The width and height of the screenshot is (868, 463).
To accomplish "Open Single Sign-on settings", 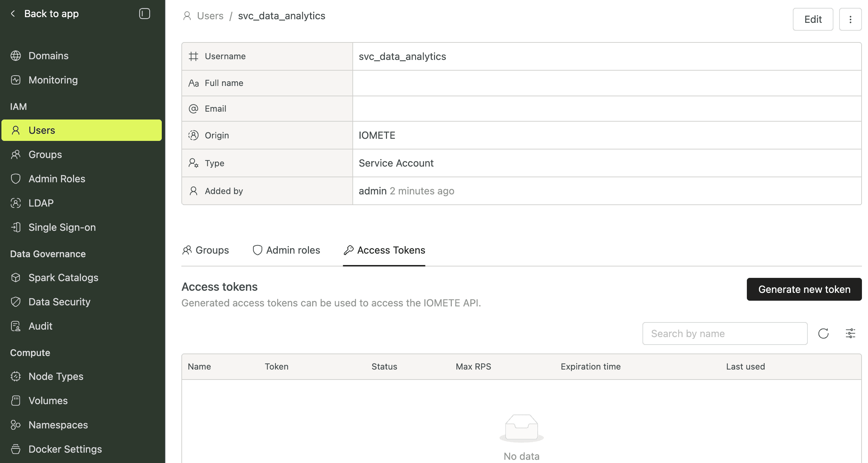I will [62, 227].
